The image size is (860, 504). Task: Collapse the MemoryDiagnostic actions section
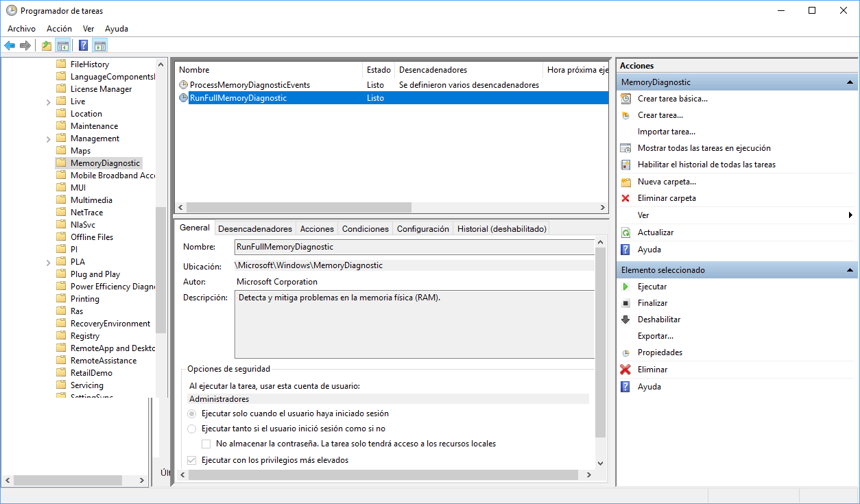click(x=850, y=82)
